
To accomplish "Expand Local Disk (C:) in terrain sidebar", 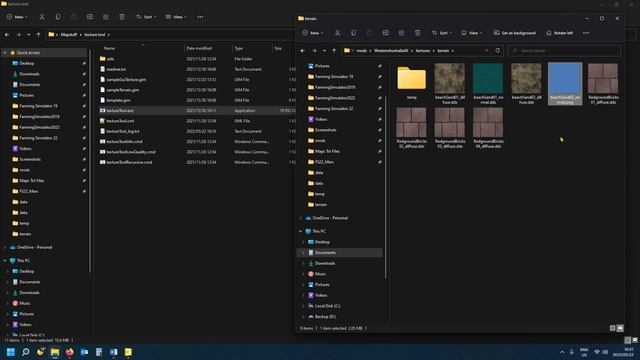I will (x=303, y=306).
